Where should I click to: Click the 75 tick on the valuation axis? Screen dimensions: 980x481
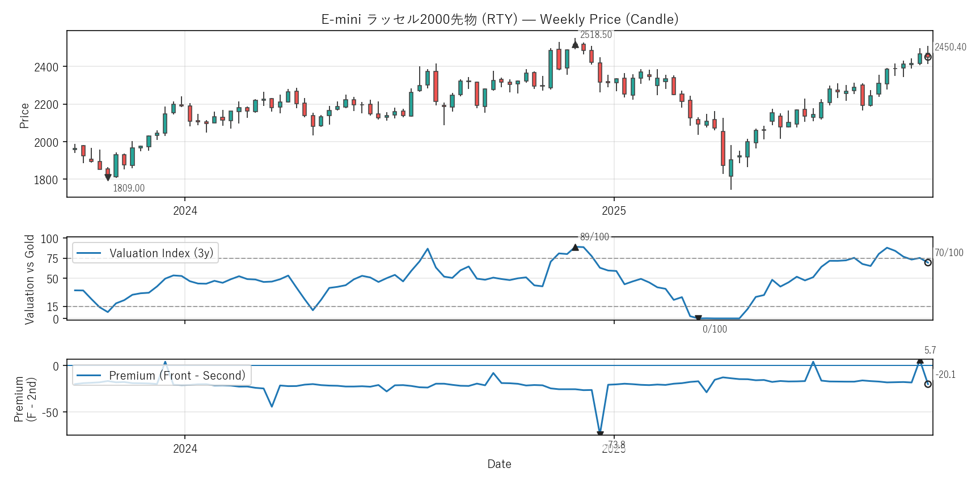point(52,259)
